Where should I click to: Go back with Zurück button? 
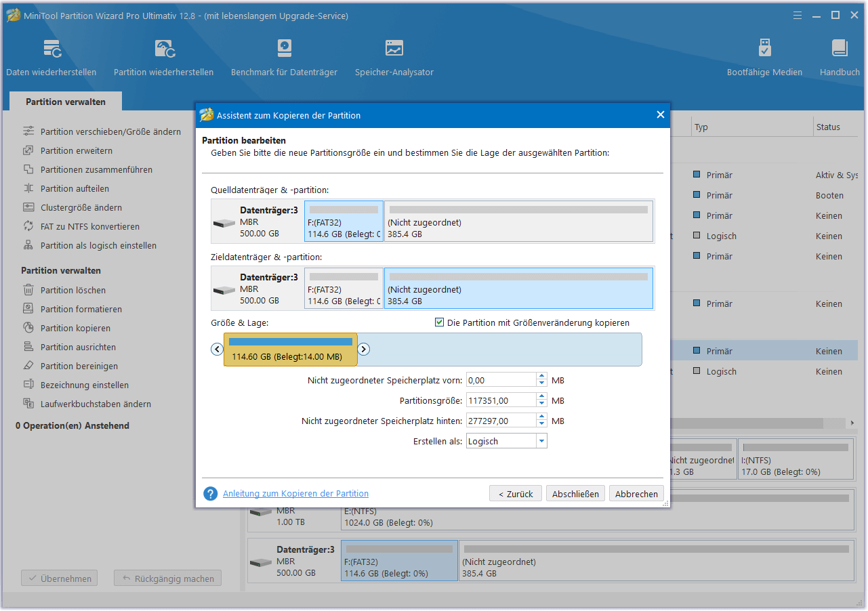516,494
